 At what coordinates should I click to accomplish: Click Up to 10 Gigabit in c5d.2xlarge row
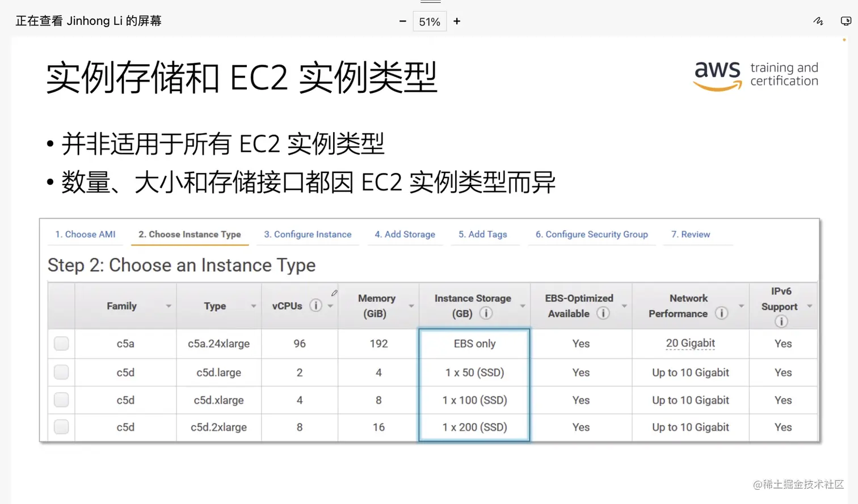(x=691, y=427)
